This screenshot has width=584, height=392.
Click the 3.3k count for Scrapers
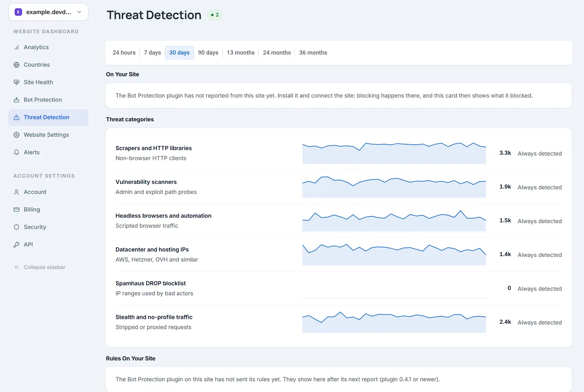505,153
